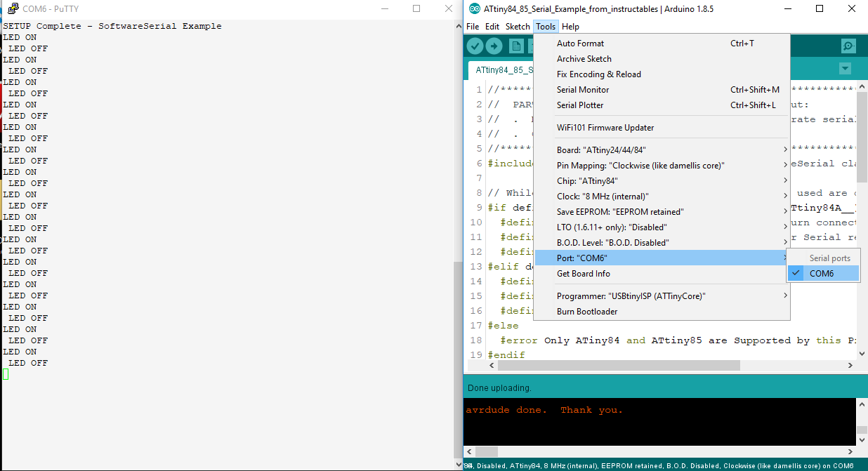Click the PuTTY icon in title bar

click(x=13, y=8)
